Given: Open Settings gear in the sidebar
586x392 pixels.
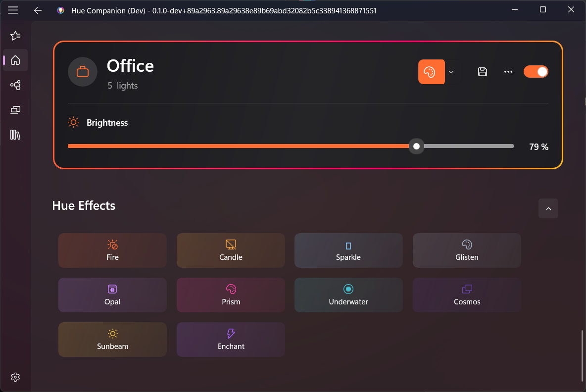Looking at the screenshot, I should click(x=15, y=377).
